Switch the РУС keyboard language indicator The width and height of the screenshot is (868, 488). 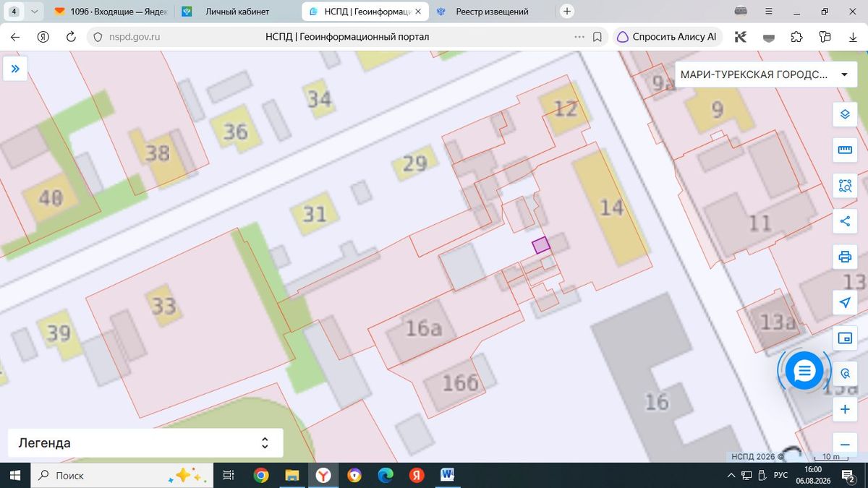tap(780, 476)
